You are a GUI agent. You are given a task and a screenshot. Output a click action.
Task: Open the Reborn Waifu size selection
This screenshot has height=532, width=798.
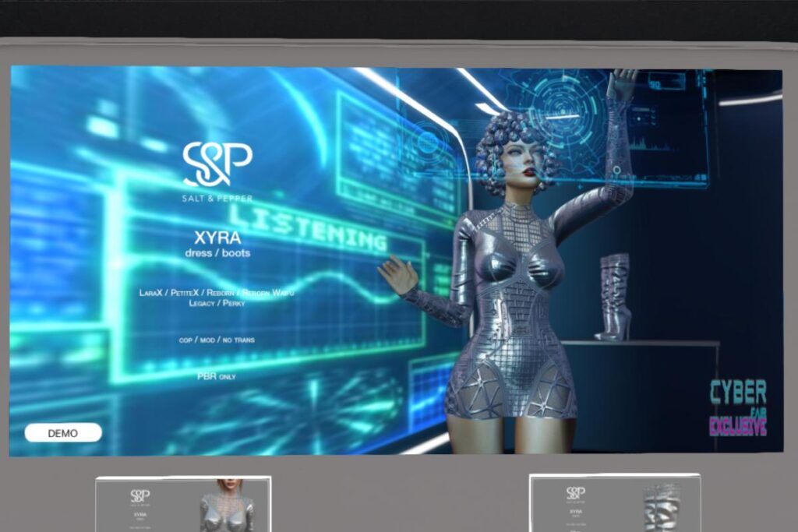268,294
